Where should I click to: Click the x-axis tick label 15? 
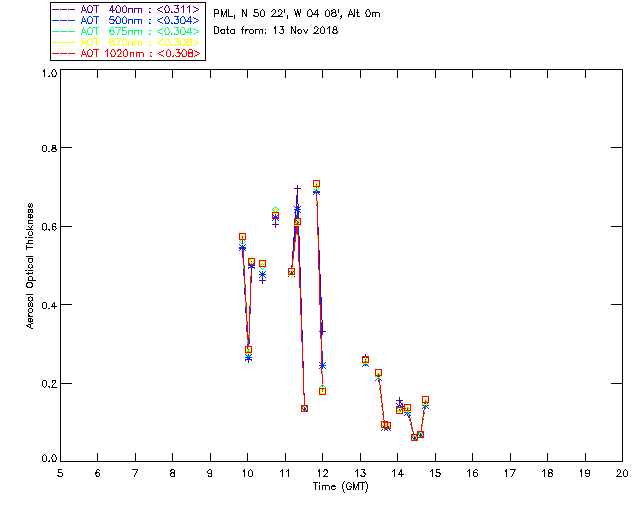click(435, 473)
